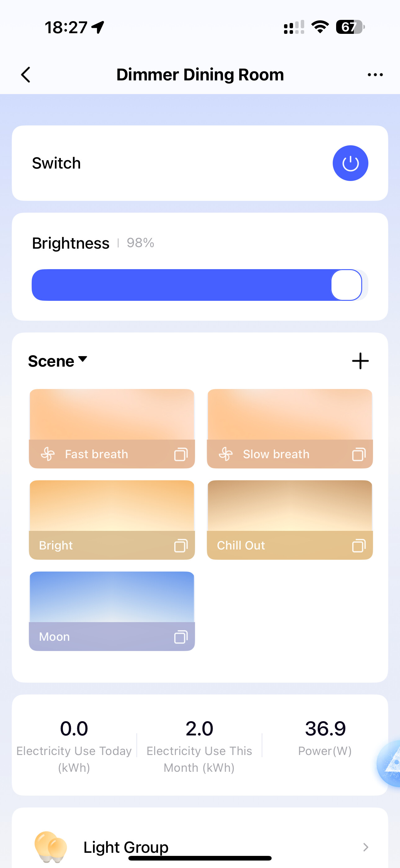
Task: Add a new scene with plus icon
Action: click(x=360, y=361)
